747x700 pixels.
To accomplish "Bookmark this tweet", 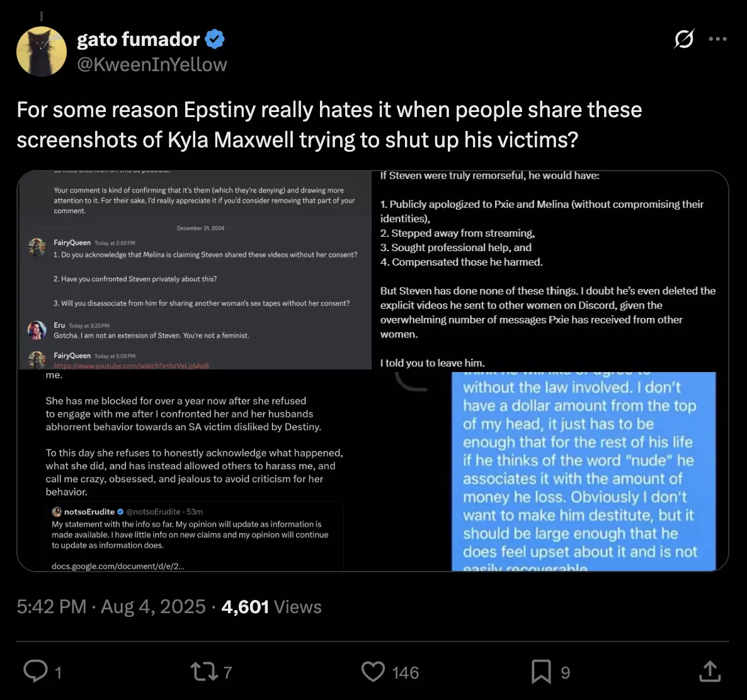I will click(541, 671).
